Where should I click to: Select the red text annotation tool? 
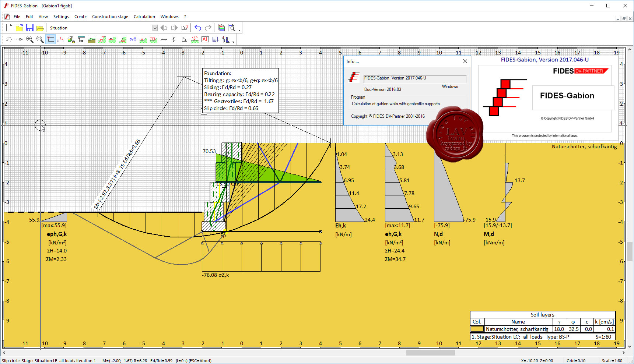click(x=205, y=39)
